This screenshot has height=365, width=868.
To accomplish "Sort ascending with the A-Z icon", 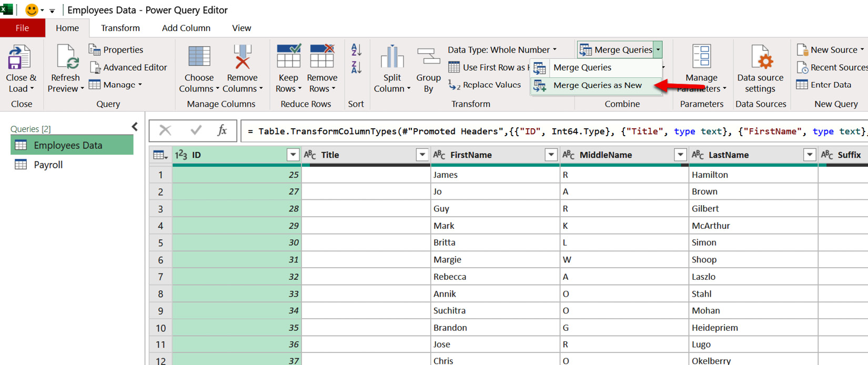I will click(x=356, y=50).
